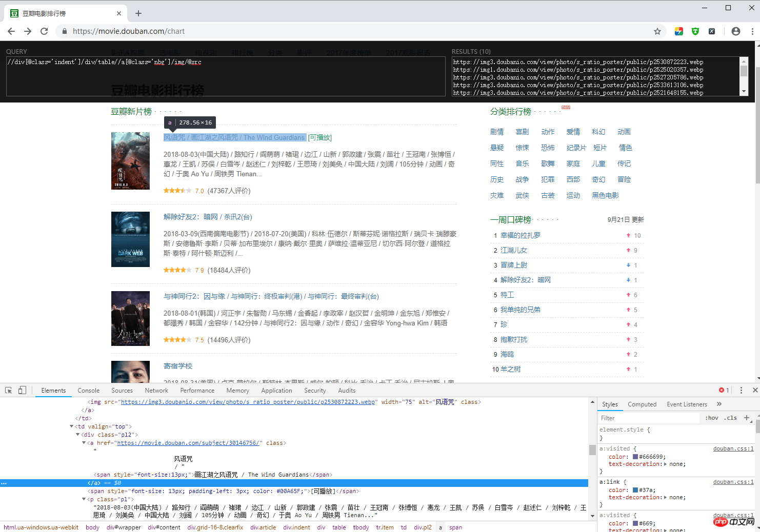Open the 剧情 category link
Viewport: 760px width, 532px height.
497,132
